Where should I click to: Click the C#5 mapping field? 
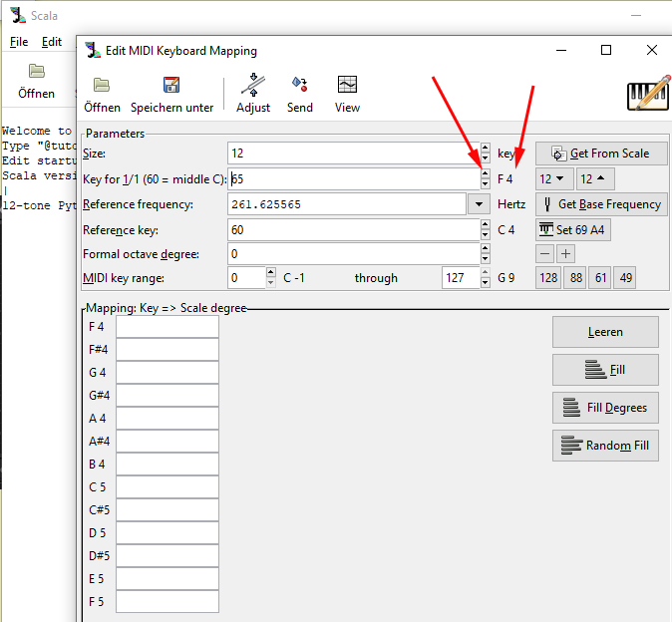click(x=168, y=510)
